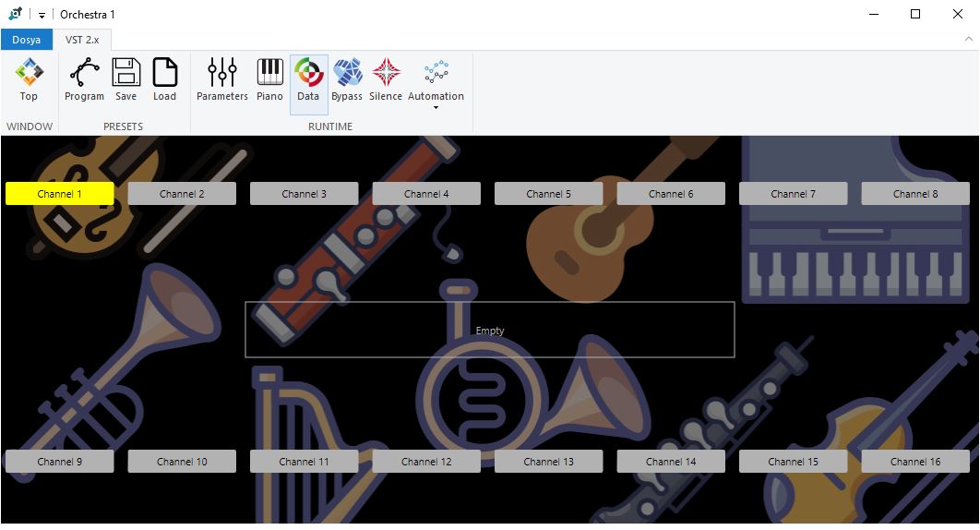
Task: Select Channel 5
Action: [x=549, y=194]
